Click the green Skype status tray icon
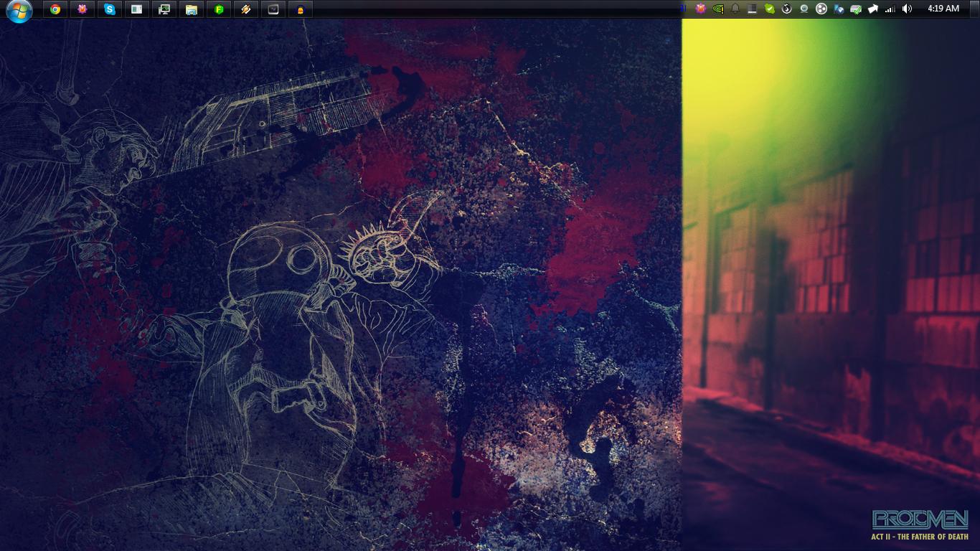 [x=770, y=9]
